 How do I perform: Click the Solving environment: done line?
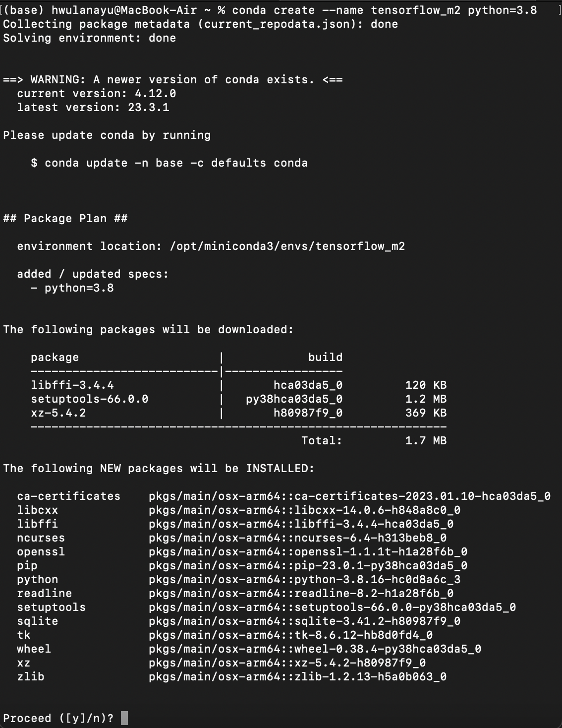point(90,38)
